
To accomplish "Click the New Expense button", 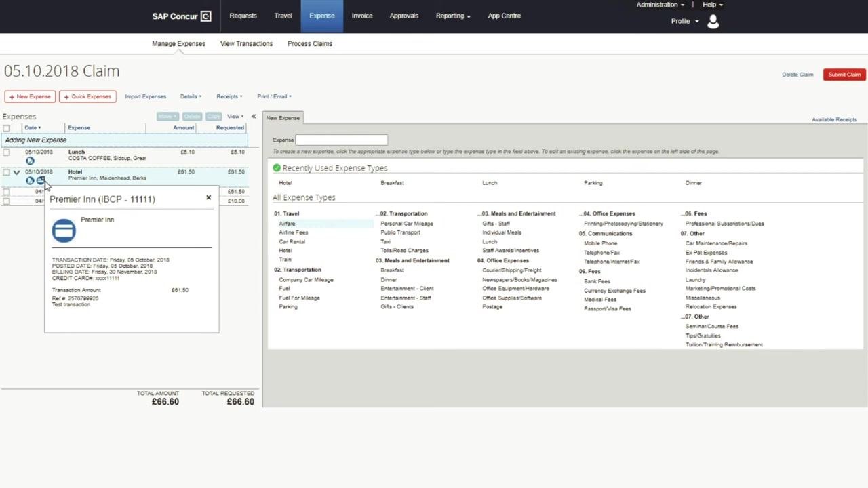I will click(30, 97).
